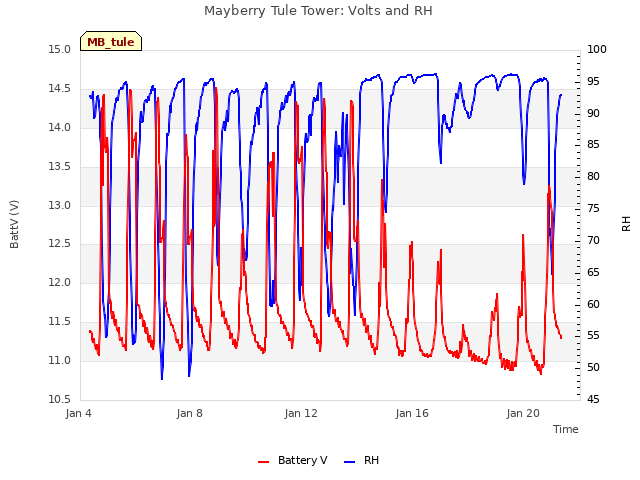Click the 12.0 left axis value
Image resolution: width=640 pixels, height=480 pixels.
click(x=59, y=282)
